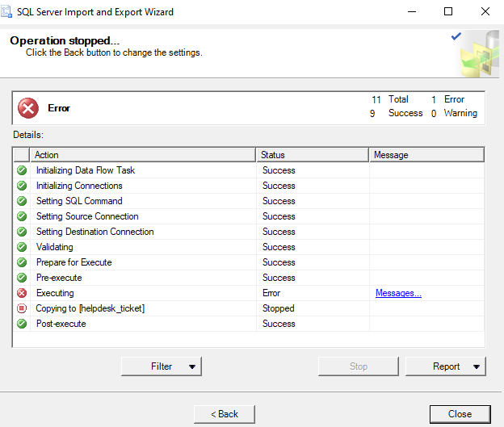Viewport: 504px width, 427px height.
Task: Click the success icon for Setting Source Connection
Action: [22, 216]
